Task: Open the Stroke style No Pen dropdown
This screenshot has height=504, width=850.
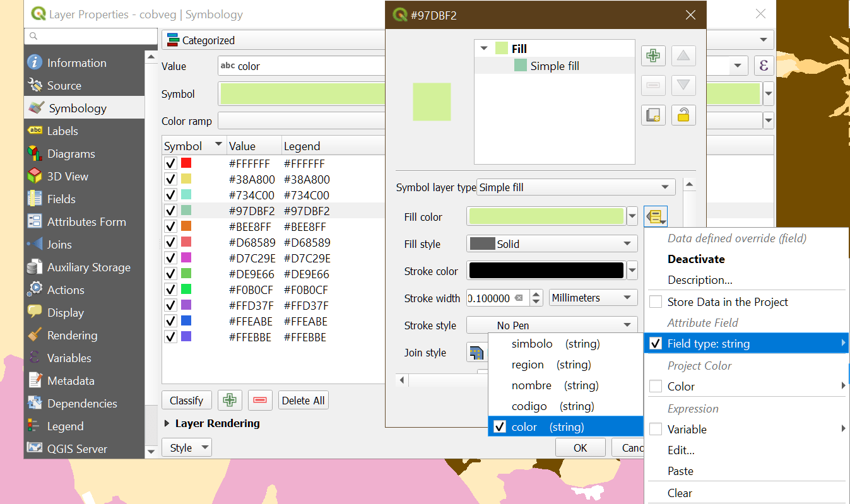Action: (552, 325)
